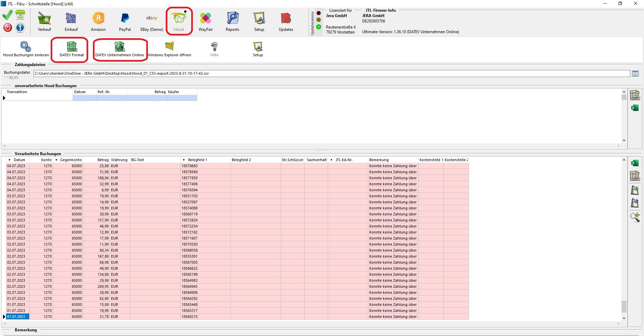Open the Amazon interface module
This screenshot has height=336, width=644.
click(x=98, y=21)
